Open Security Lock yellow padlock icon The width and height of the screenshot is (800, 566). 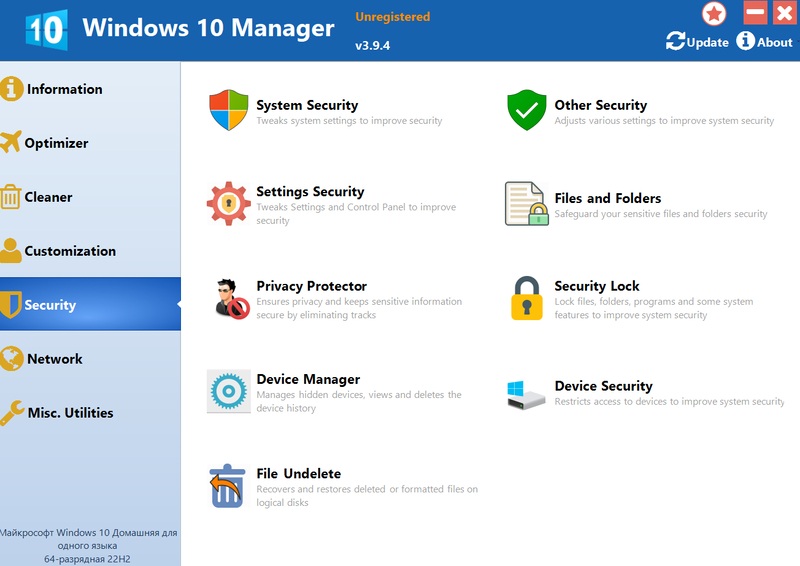[527, 299]
